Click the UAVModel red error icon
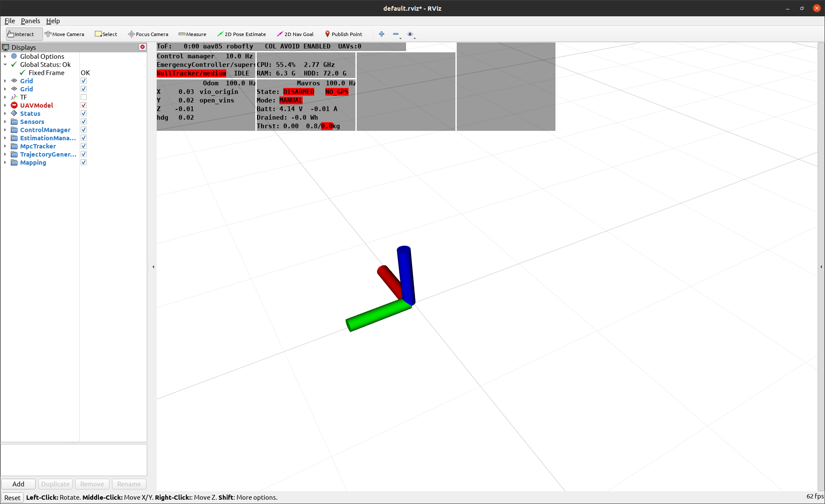 click(x=14, y=105)
